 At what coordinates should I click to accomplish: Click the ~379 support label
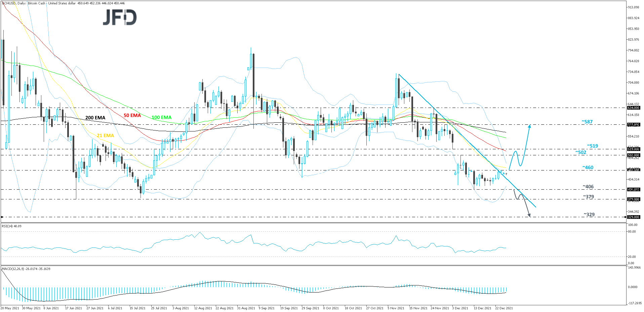[x=588, y=197]
